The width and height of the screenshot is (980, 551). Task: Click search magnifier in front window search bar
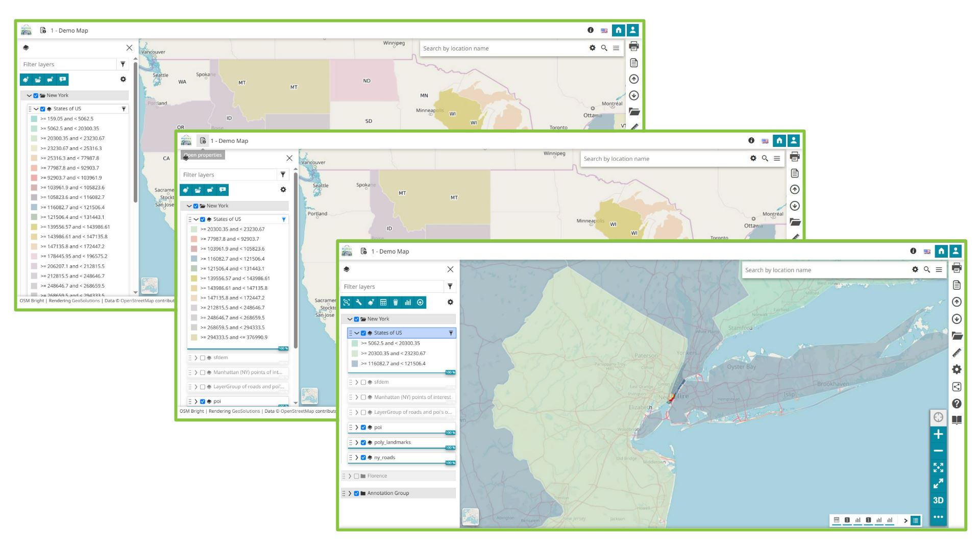click(927, 270)
